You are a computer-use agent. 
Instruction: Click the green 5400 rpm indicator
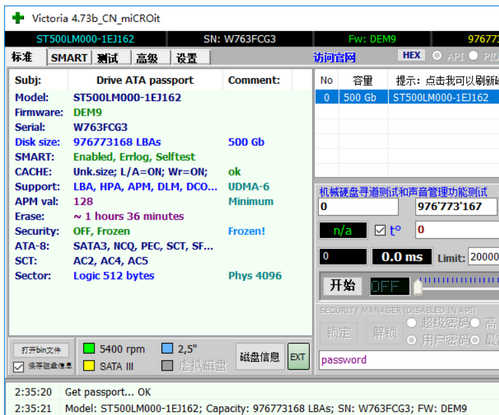(89, 349)
